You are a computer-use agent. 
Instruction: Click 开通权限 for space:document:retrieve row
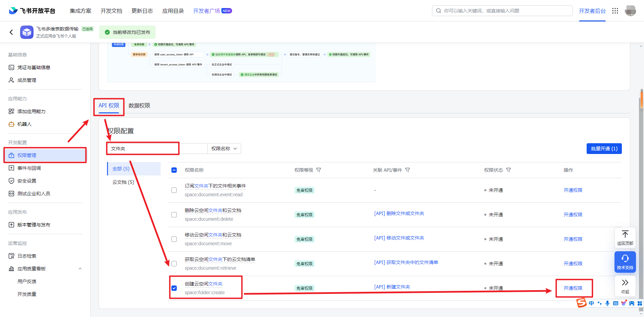[x=573, y=264]
